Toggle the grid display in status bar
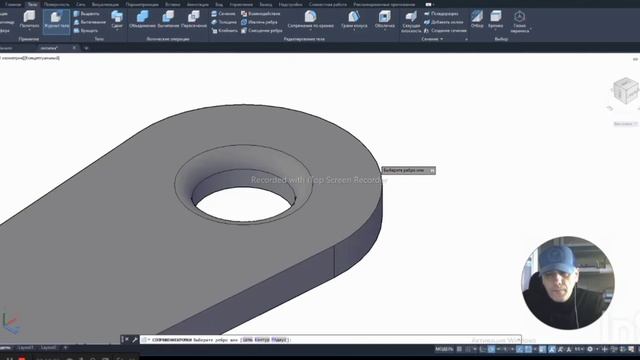Image resolution: width=640 pixels, height=360 pixels. [x=460, y=349]
